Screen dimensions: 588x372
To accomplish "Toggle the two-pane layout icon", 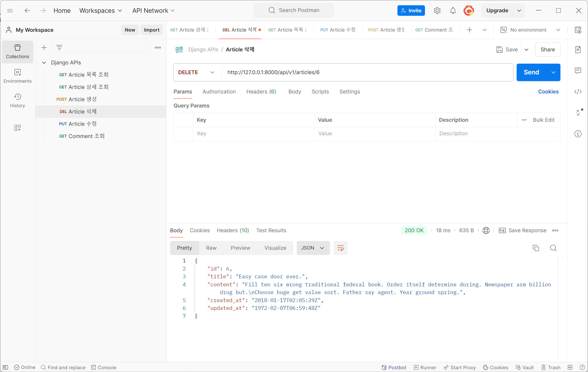I will [570, 367].
